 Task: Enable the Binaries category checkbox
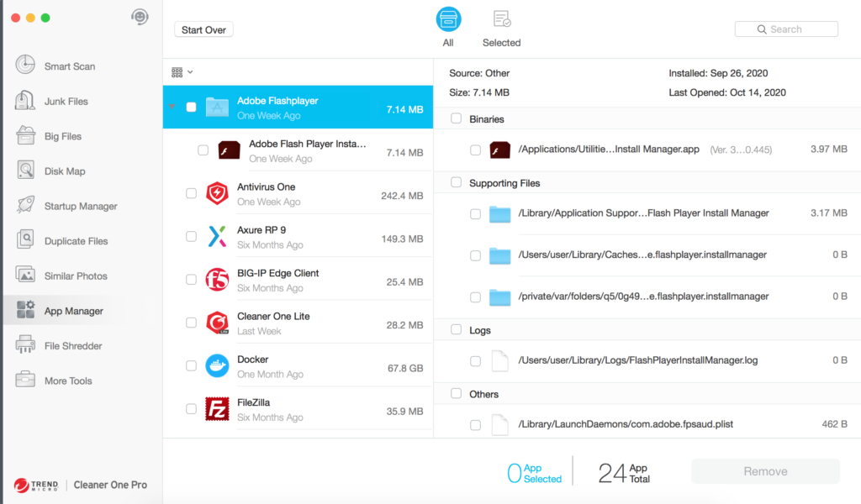pyautogui.click(x=456, y=119)
